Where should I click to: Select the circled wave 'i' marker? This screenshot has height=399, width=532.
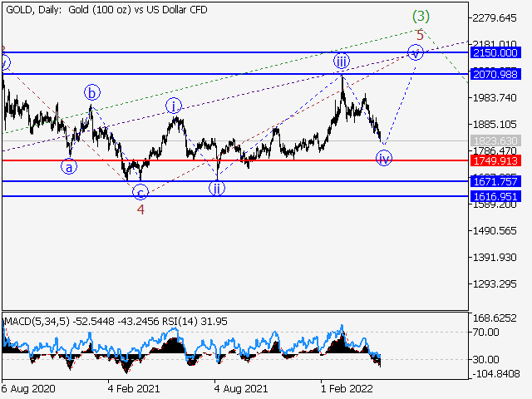(174, 106)
